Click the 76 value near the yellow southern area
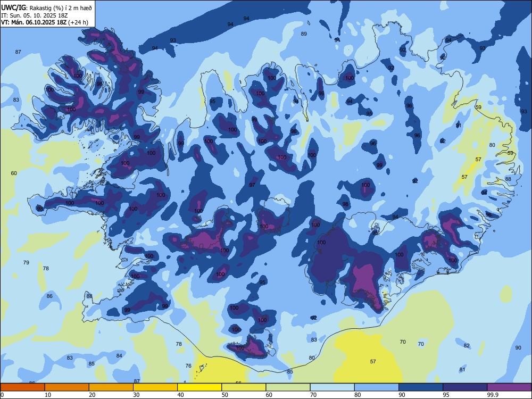This screenshot has width=532, height=399. point(189,366)
